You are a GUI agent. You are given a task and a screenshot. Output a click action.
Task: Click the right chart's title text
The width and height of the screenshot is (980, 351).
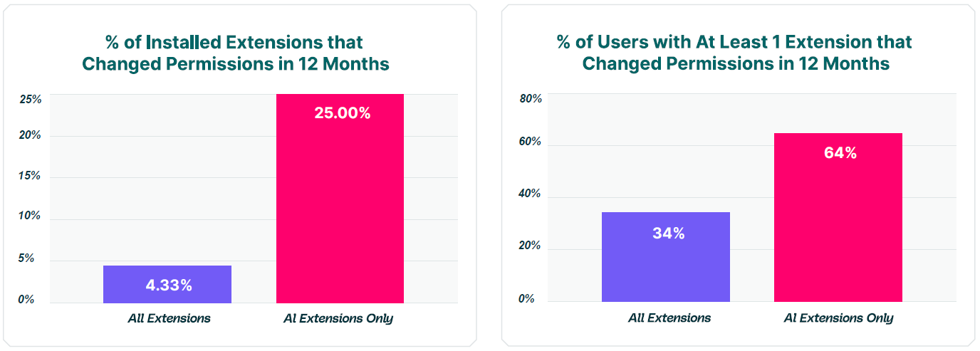[x=735, y=53]
